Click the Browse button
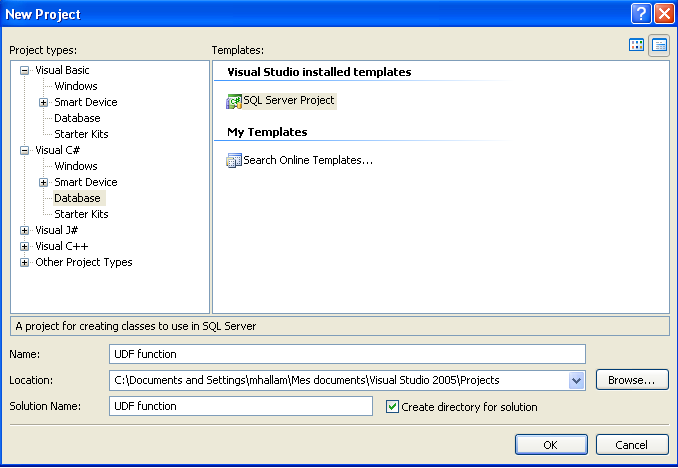This screenshot has width=678, height=468. pos(632,380)
